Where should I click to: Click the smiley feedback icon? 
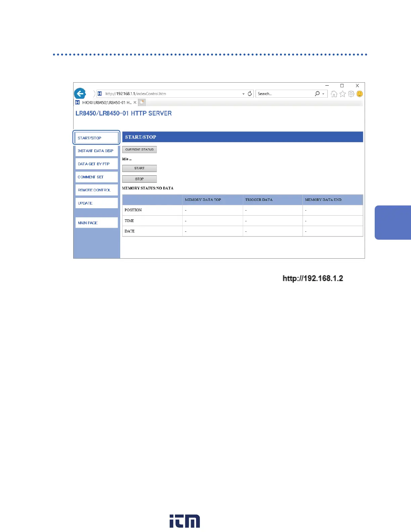pos(360,94)
